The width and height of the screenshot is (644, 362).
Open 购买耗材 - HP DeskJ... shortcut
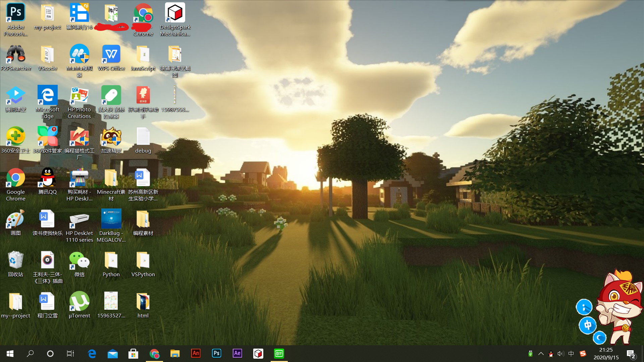pos(79,185)
